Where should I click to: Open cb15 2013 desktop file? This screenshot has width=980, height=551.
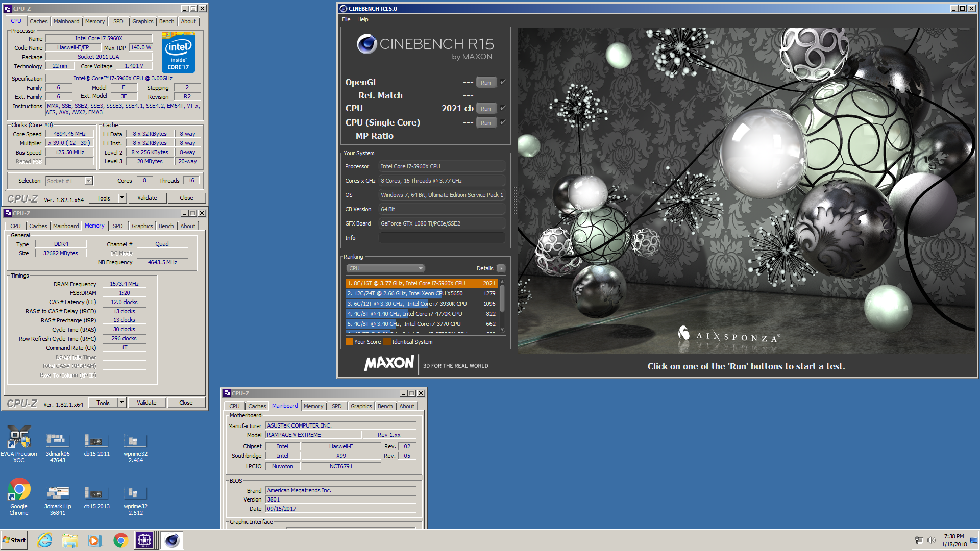point(96,497)
